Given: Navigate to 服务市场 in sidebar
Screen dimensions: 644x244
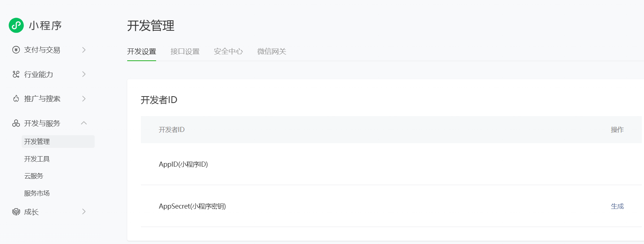Looking at the screenshot, I should coord(37,193).
